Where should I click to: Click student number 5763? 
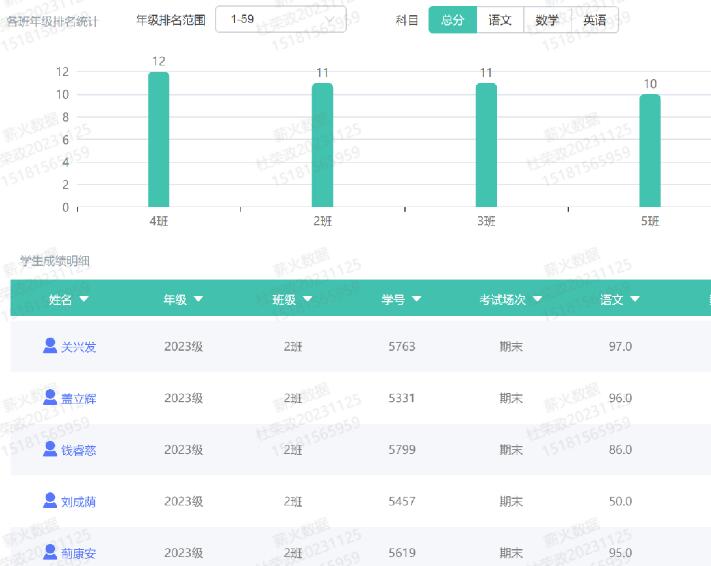pos(402,346)
